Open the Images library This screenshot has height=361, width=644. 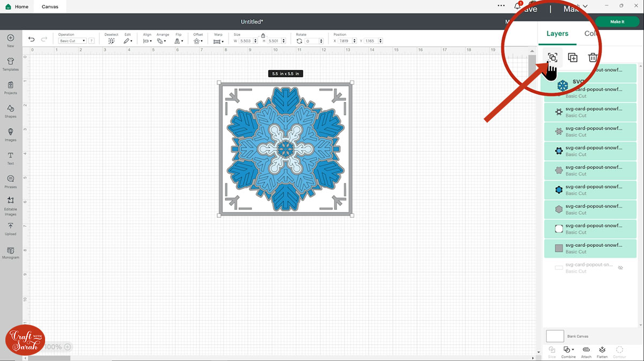(x=10, y=135)
